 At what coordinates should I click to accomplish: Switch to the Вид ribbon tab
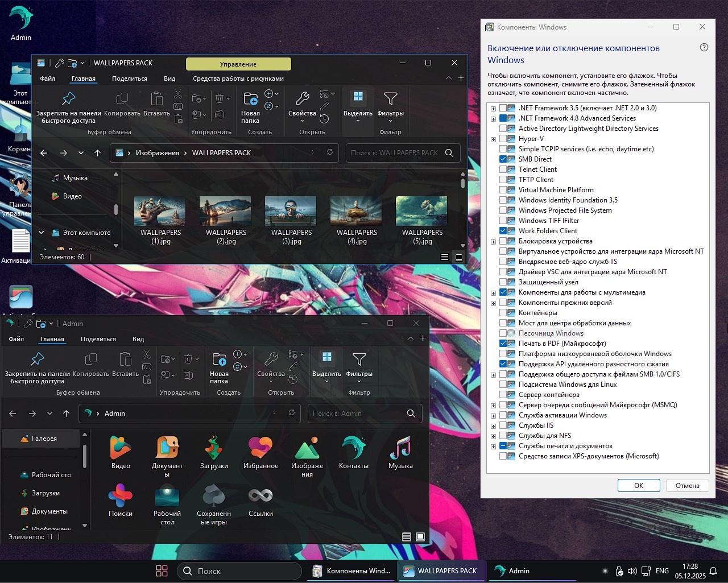coord(169,78)
